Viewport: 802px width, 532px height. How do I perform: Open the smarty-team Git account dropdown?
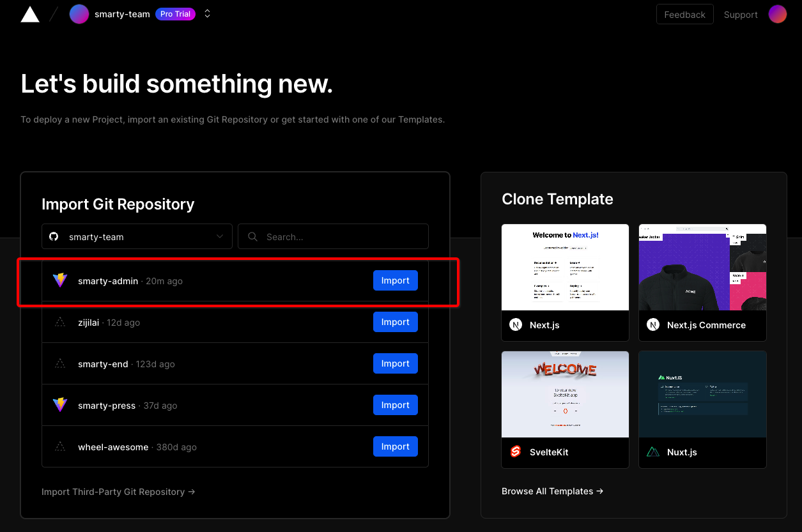137,236
